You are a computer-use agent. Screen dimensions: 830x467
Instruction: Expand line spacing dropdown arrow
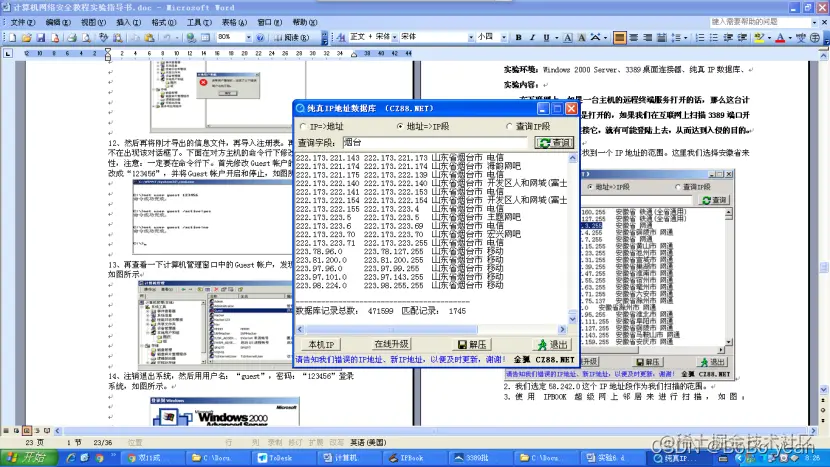point(685,38)
